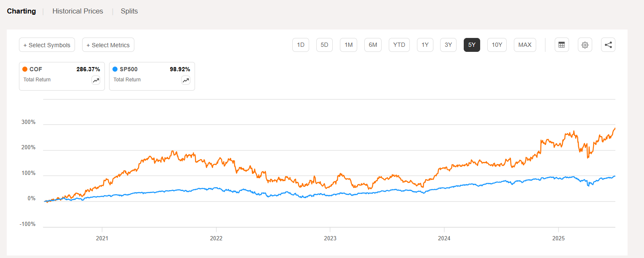Open the Select Metrics picker
The image size is (644, 258).
point(108,45)
